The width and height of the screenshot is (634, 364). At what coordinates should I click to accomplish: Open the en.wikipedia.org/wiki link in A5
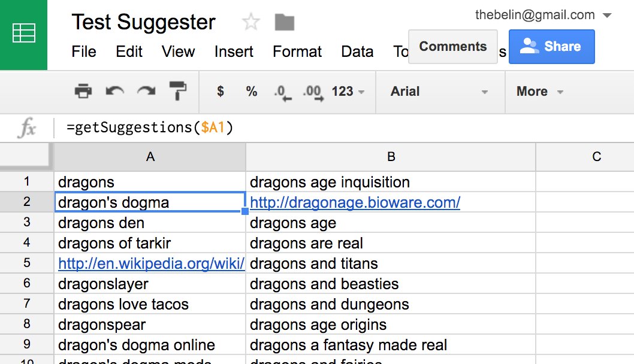coord(151,263)
